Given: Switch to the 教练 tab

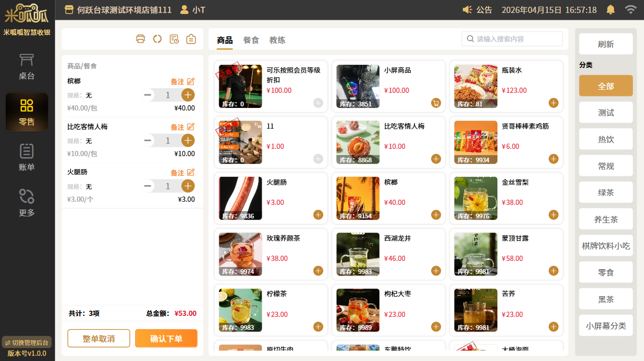Looking at the screenshot, I should [x=277, y=40].
